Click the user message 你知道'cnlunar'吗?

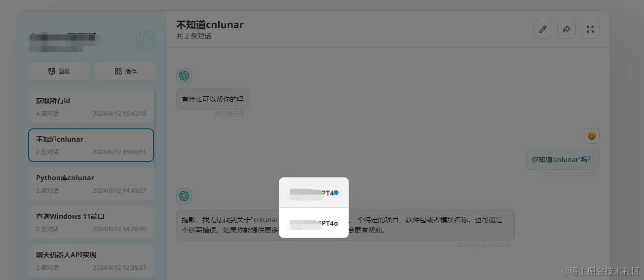pos(563,160)
